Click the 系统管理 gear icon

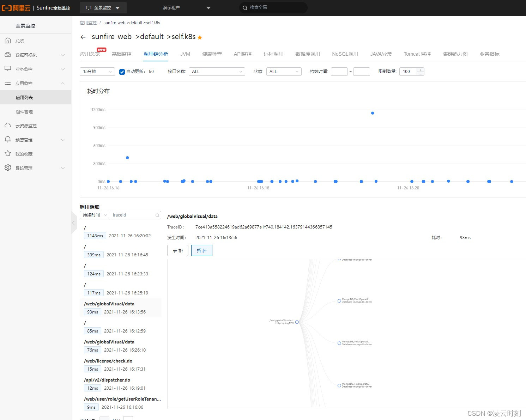pos(8,168)
